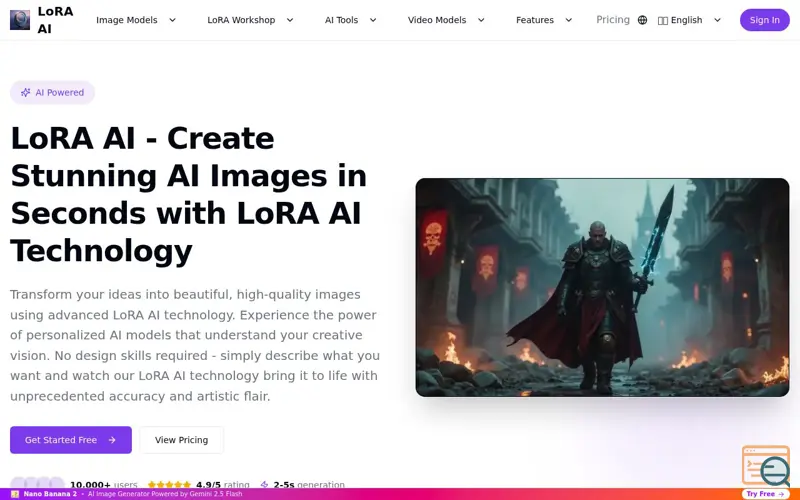Click the AI Powered badge
The image size is (800, 500).
coord(53,92)
